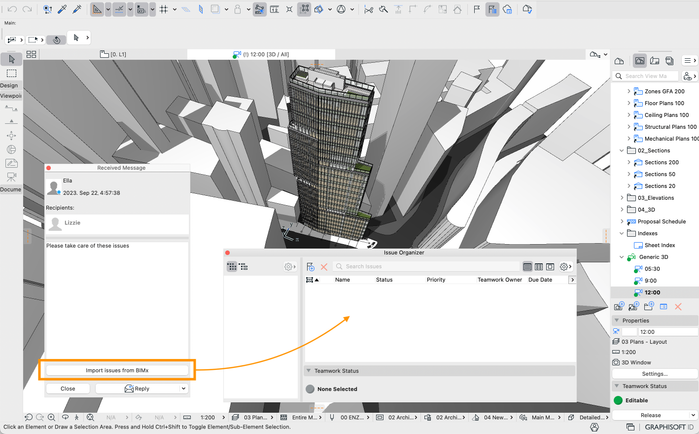
Task: Delete issue with the red X icon
Action: [324, 267]
